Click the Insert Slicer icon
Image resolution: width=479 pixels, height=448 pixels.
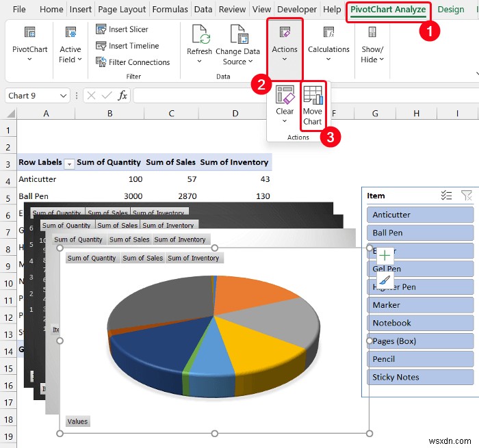(x=101, y=29)
